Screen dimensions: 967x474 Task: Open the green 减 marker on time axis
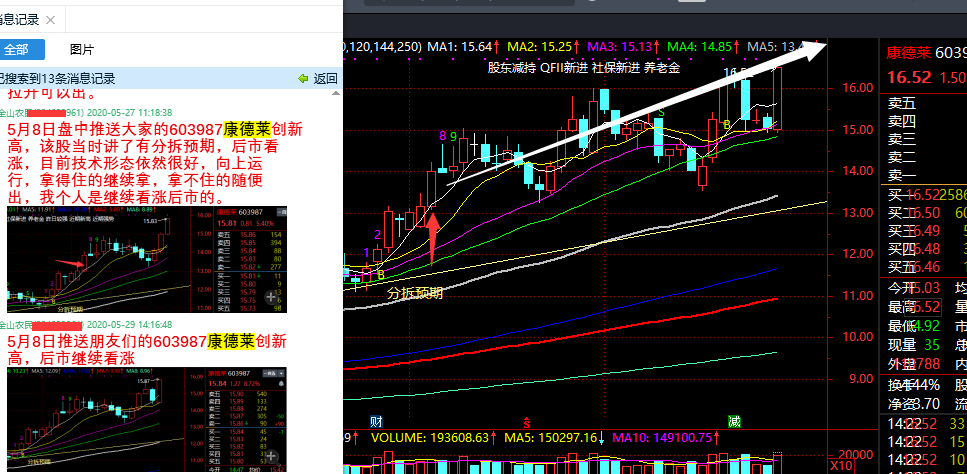pyautogui.click(x=734, y=422)
